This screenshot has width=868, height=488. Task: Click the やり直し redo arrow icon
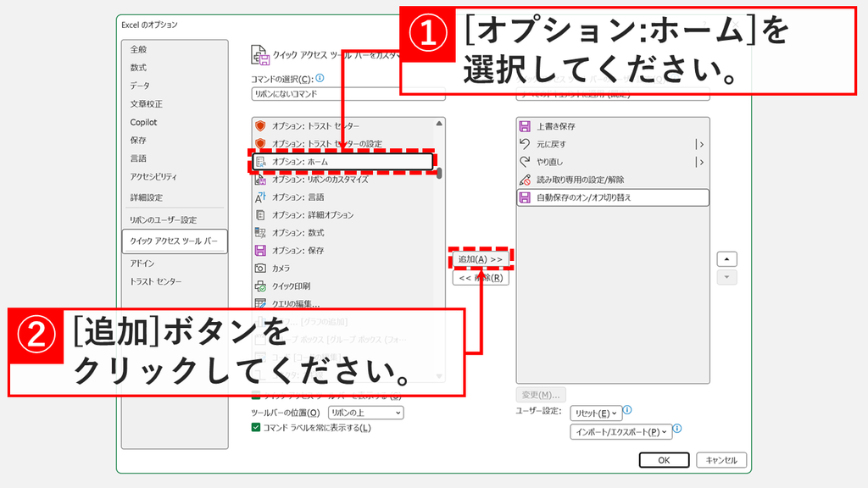coord(525,162)
